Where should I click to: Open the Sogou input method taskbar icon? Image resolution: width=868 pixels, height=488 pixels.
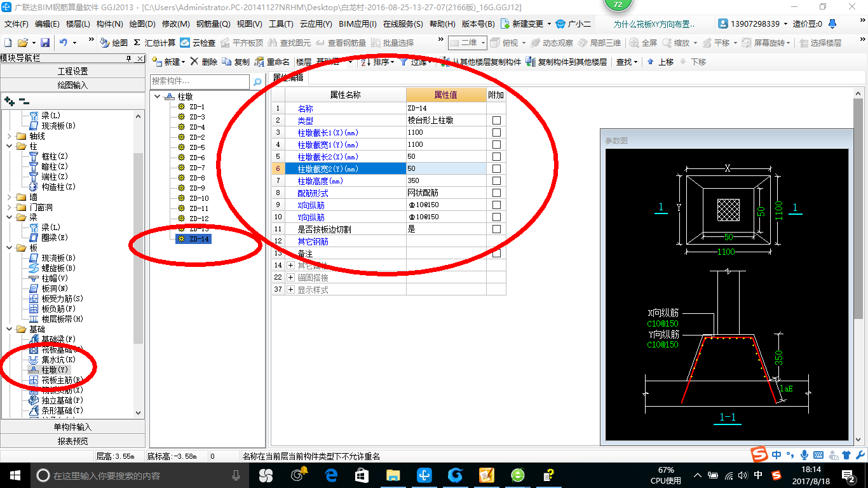click(776, 475)
